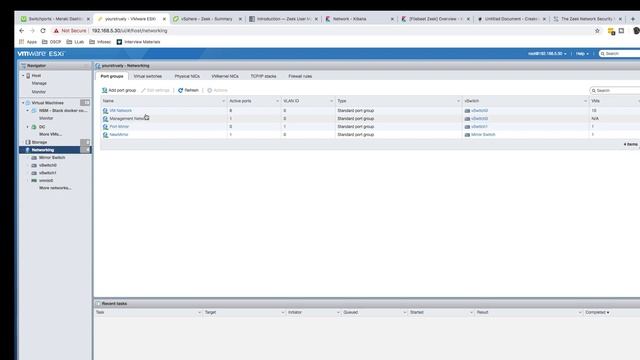The image size is (640, 360).
Task: Open the vSwitch1 link in the Port Mirror row
Action: click(x=479, y=127)
